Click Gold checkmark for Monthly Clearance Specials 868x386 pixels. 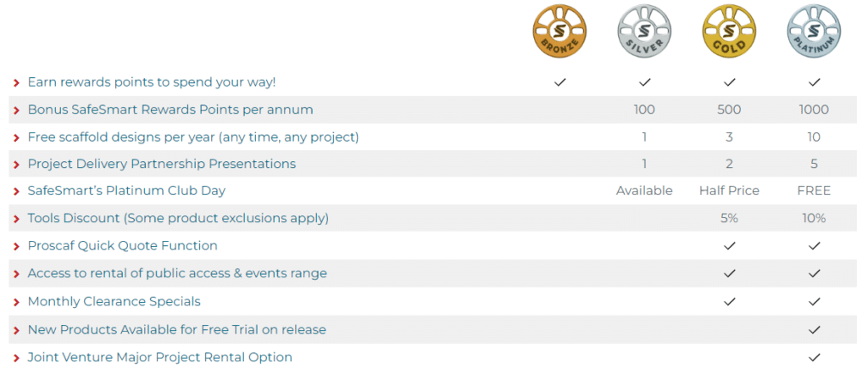pos(729,302)
